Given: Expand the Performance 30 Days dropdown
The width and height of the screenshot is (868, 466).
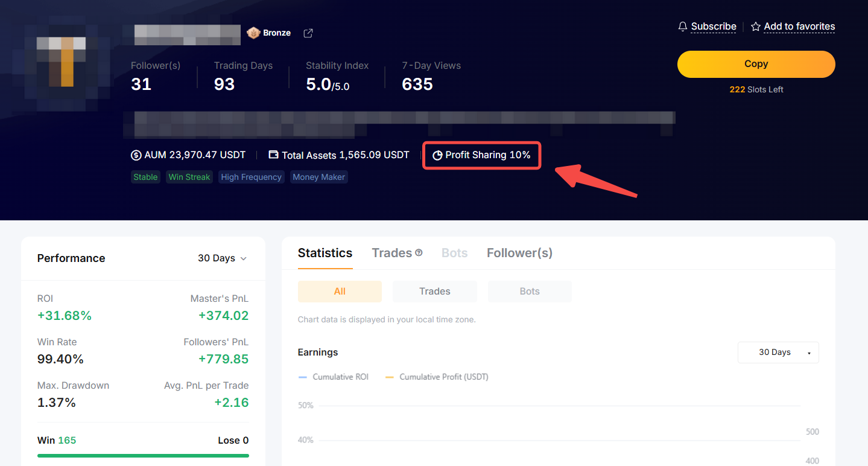Looking at the screenshot, I should tap(222, 258).
